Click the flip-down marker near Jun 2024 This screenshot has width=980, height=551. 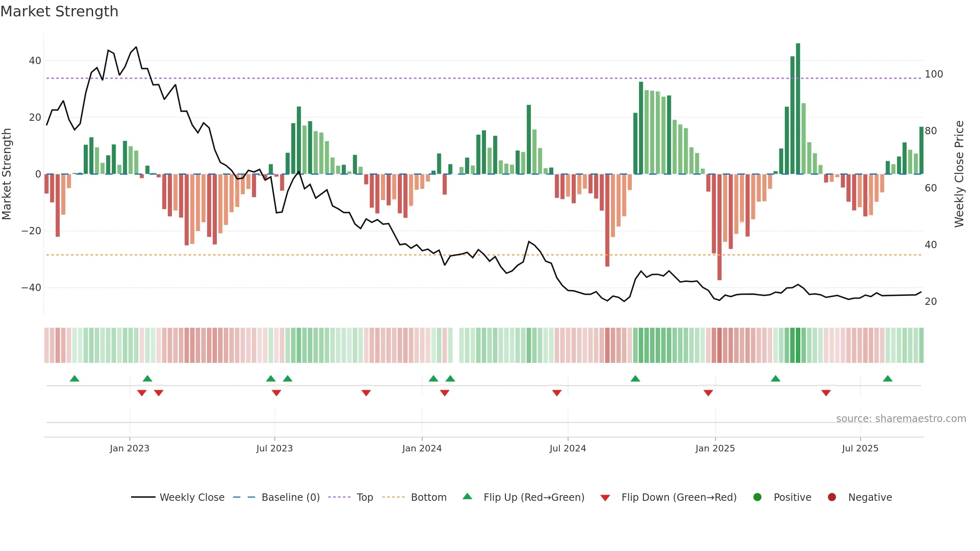tap(557, 393)
